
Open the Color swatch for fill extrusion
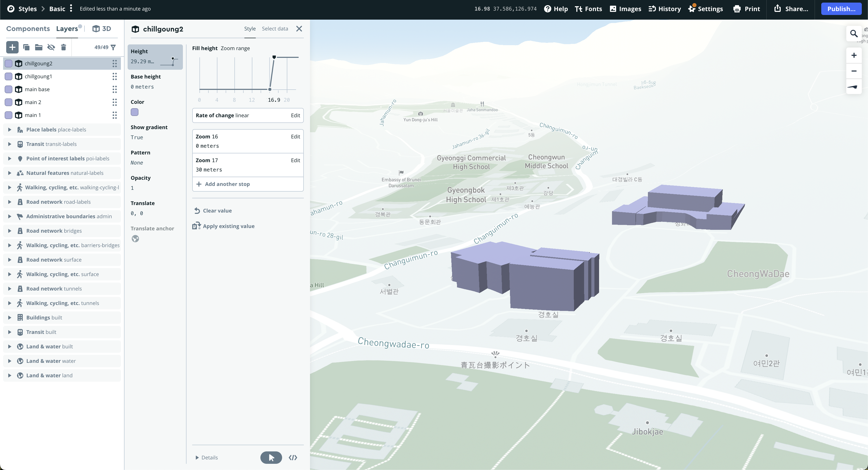pos(134,112)
